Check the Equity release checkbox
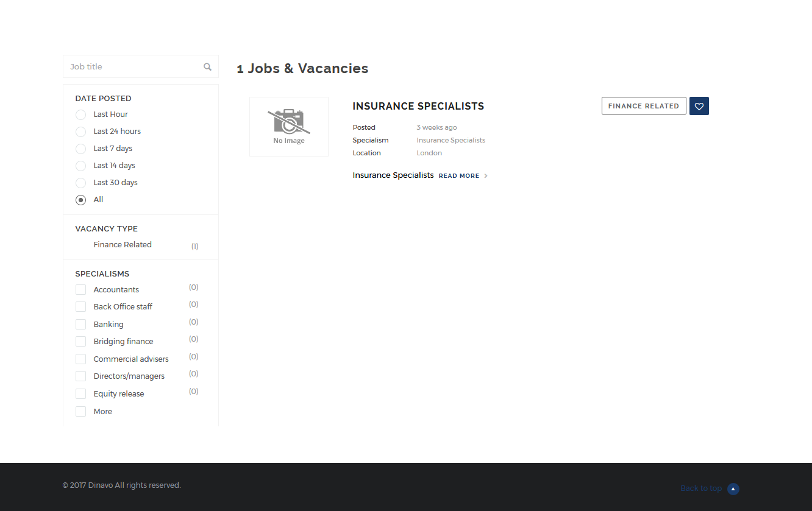Viewport: 812px width, 511px height. click(x=80, y=393)
